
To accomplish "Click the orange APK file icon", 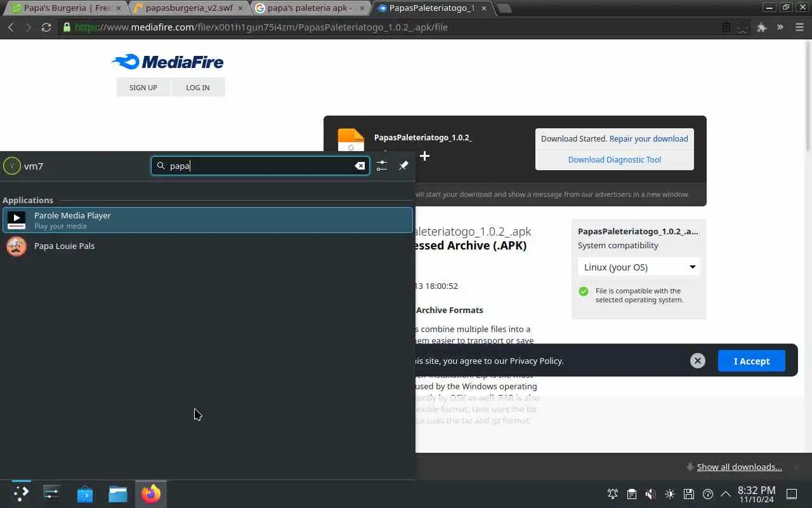I will coord(351,139).
